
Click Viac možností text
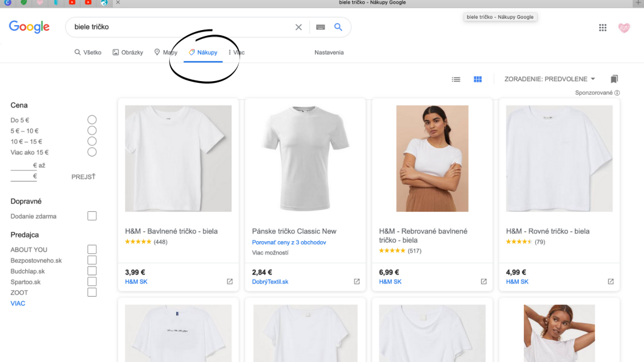pyautogui.click(x=270, y=253)
